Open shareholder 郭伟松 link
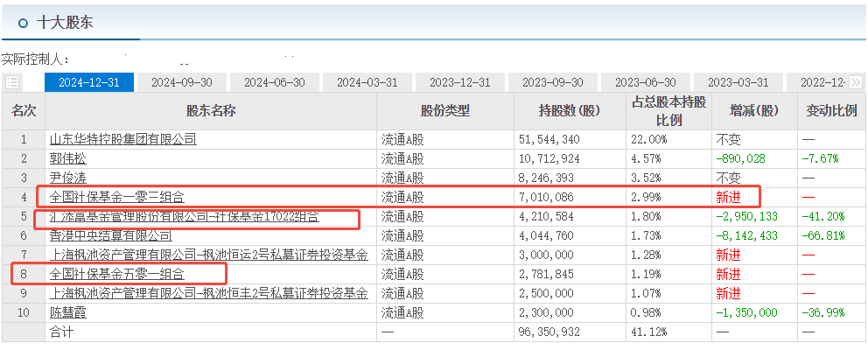The image size is (868, 350). pyautogui.click(x=68, y=158)
